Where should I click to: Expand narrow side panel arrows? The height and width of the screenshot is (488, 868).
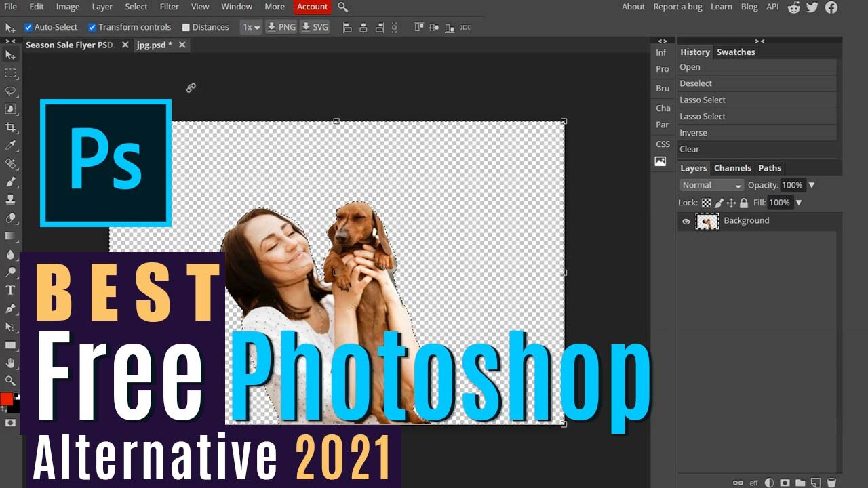click(x=663, y=41)
